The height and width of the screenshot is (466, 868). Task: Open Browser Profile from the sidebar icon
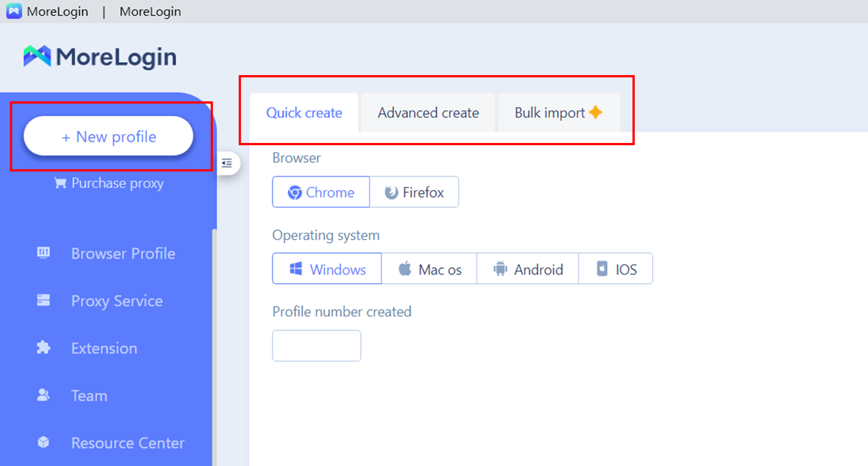pyautogui.click(x=43, y=253)
